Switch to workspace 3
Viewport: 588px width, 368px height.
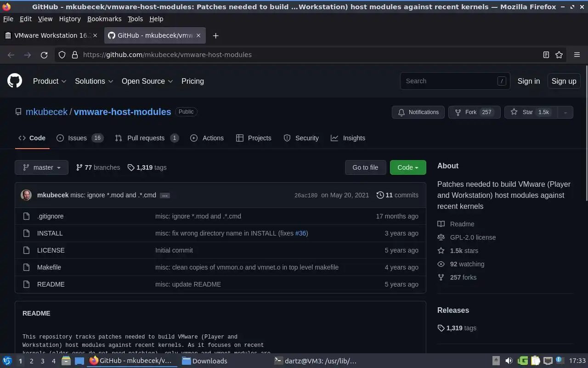(x=42, y=361)
